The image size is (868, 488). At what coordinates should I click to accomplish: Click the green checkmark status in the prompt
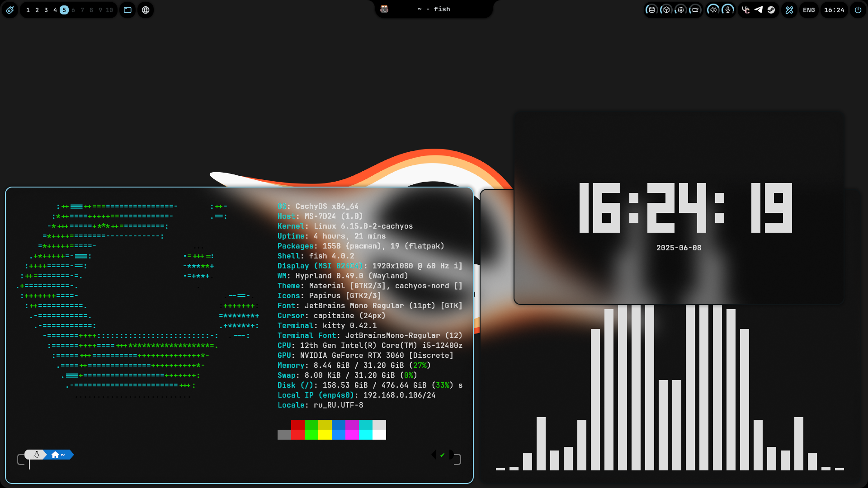[442, 455]
